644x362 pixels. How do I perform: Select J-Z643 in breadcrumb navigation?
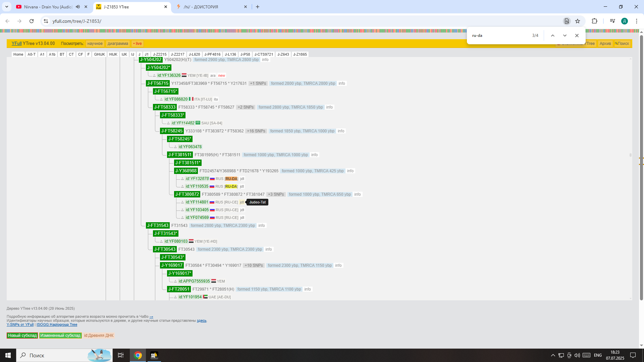283,54
